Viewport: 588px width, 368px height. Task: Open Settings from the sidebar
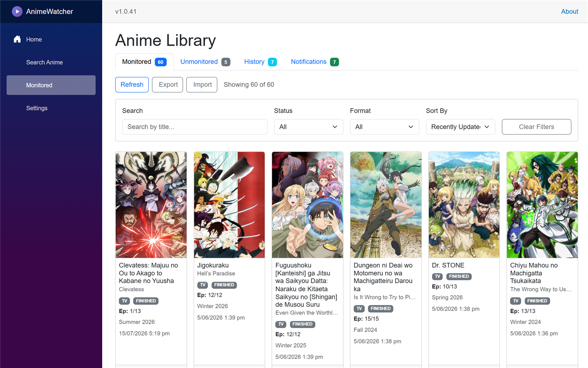51,108
